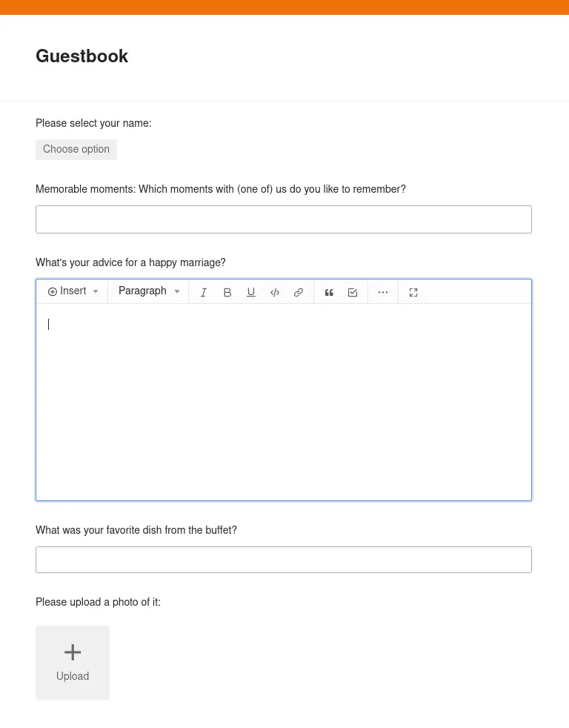Screen dimensions: 569x728
Task: Expand the editor to fullscreen
Action: [x=413, y=293]
